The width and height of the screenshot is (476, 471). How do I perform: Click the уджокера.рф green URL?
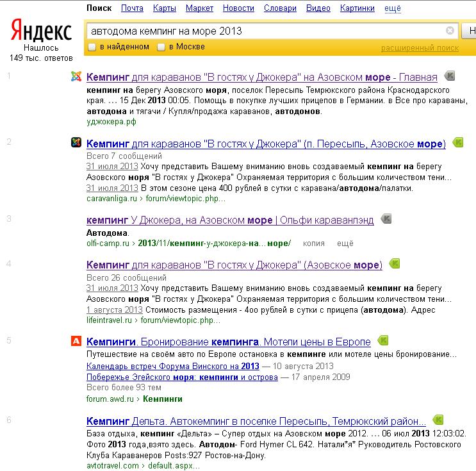tap(111, 122)
